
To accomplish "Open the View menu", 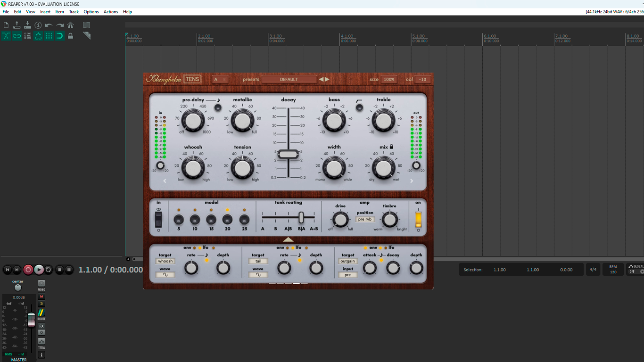I will click(x=30, y=12).
